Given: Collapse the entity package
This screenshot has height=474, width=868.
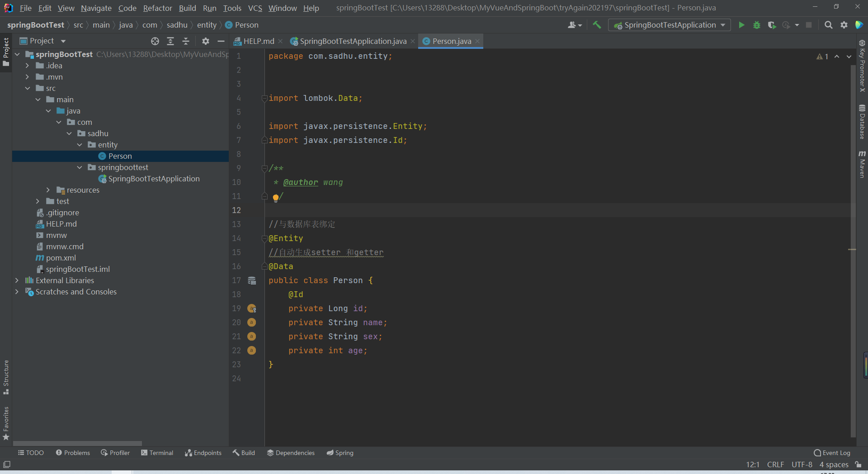Looking at the screenshot, I should (80, 145).
